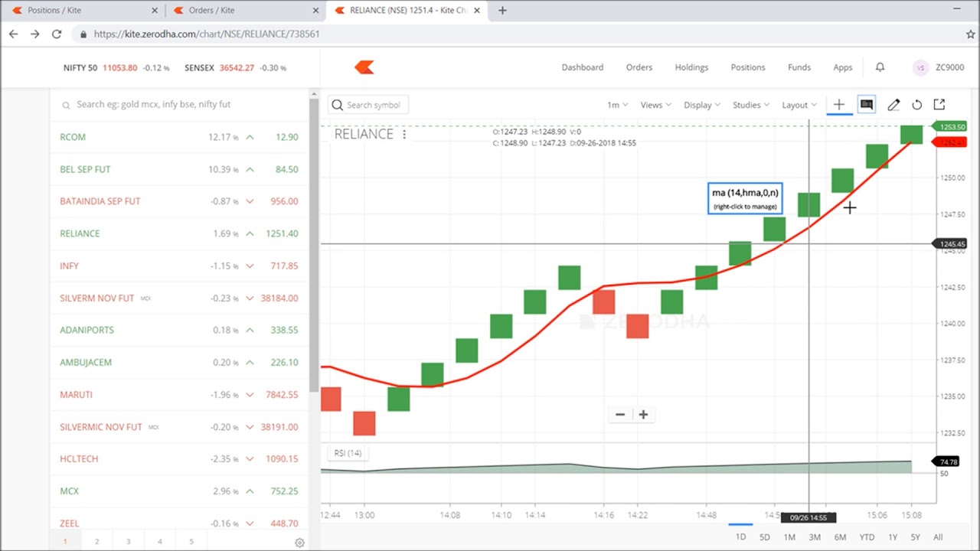The image size is (980, 551).
Task: Pop out the chart with share icon
Action: pyautogui.click(x=939, y=105)
